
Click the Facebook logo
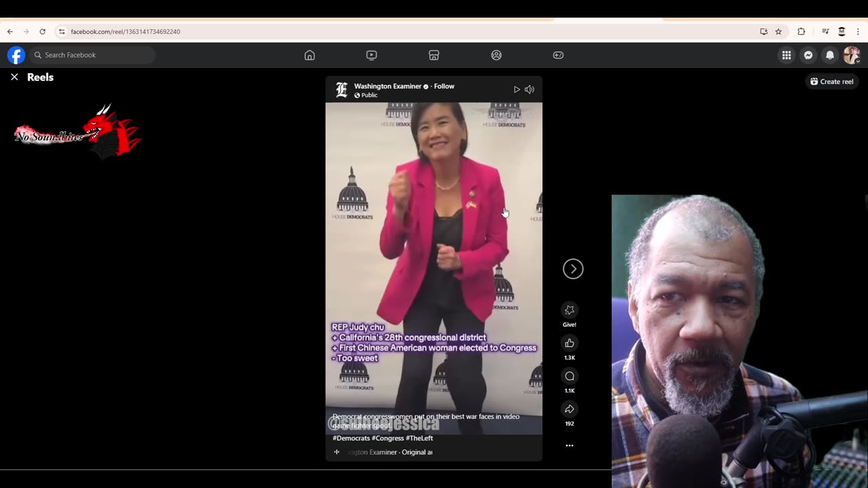click(x=16, y=55)
